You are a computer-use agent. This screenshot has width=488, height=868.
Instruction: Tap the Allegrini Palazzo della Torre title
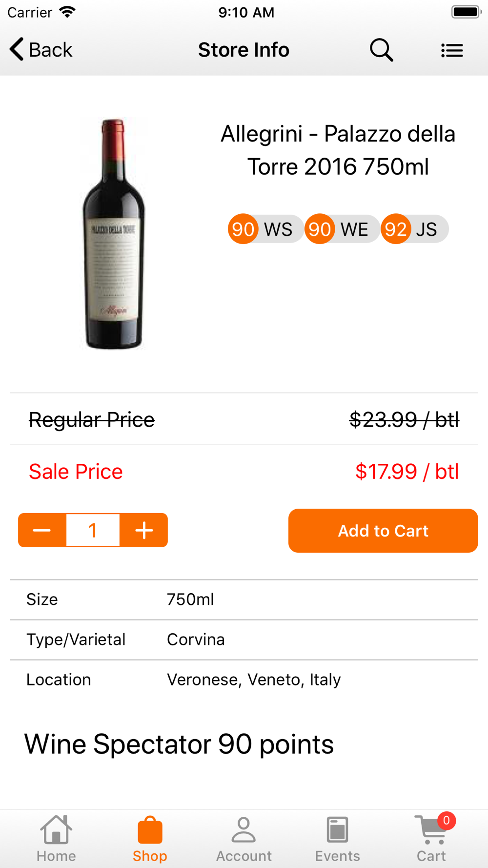[338, 150]
